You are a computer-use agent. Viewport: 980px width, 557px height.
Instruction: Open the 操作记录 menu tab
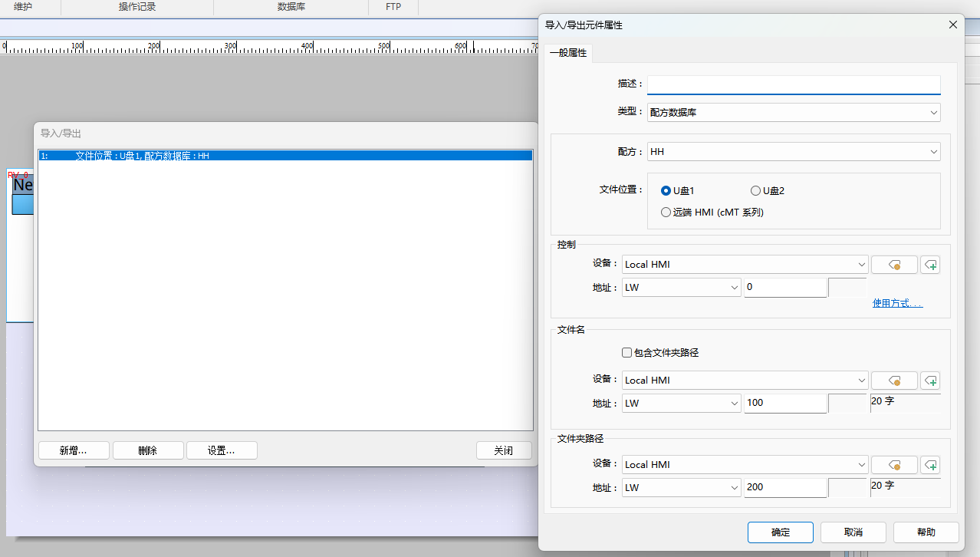137,7
